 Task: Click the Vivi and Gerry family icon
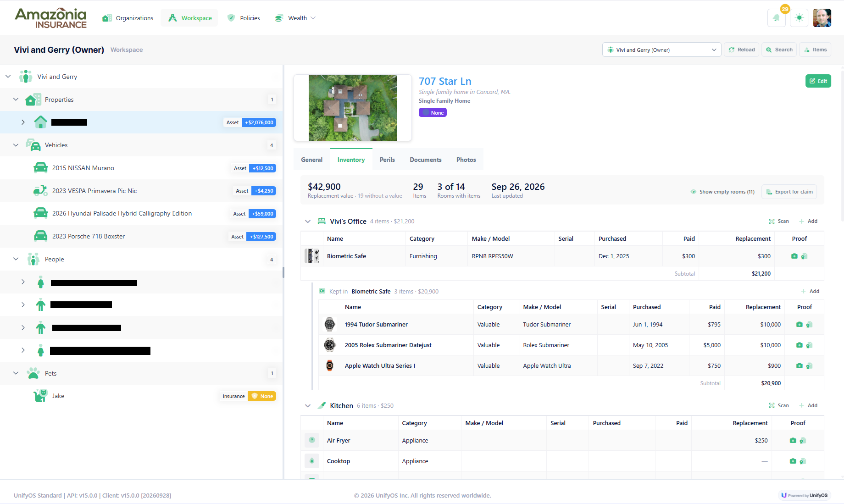click(26, 77)
